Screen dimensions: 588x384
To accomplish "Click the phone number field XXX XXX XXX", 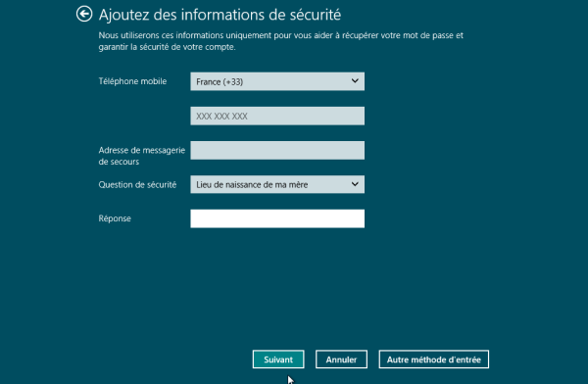I will click(x=277, y=116).
